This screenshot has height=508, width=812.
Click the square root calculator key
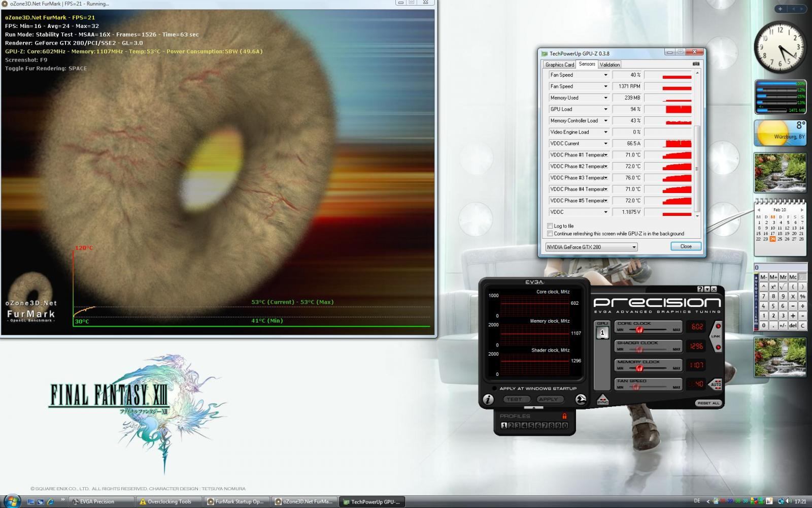tap(783, 287)
